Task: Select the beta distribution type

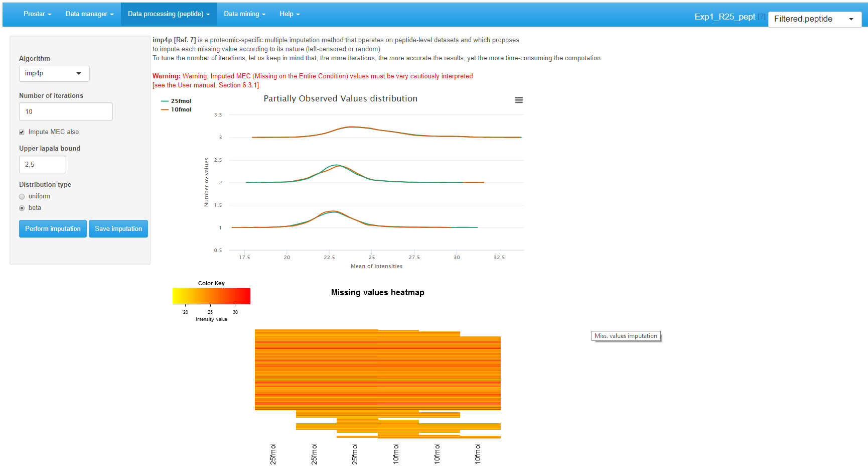Action: click(22, 207)
